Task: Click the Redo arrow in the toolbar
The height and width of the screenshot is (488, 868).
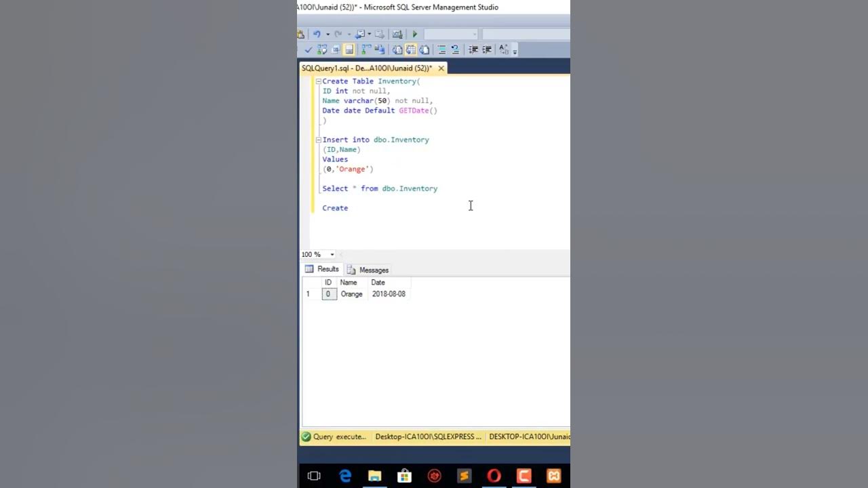Action: 338,34
